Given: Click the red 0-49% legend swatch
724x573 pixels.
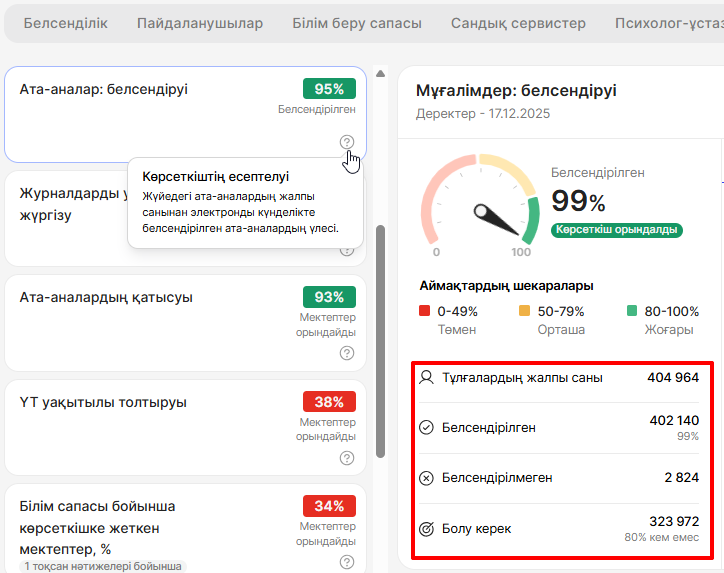Looking at the screenshot, I should click(425, 312).
